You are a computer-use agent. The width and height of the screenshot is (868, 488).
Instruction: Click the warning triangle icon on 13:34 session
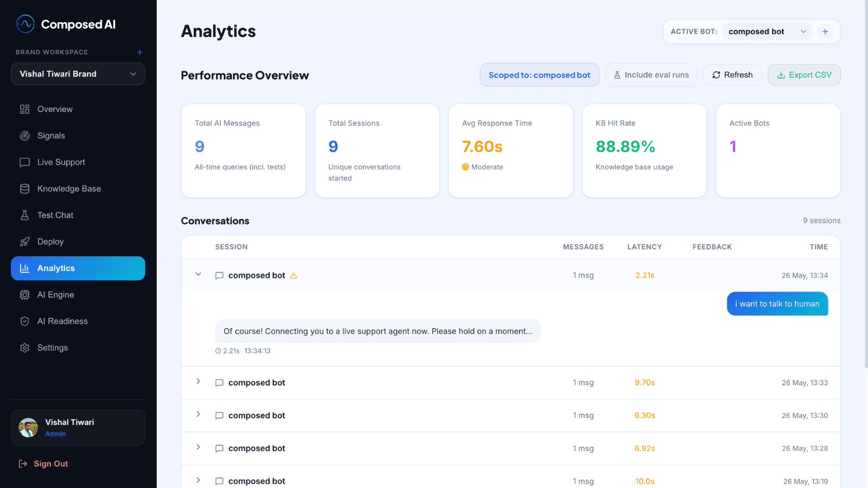click(293, 275)
